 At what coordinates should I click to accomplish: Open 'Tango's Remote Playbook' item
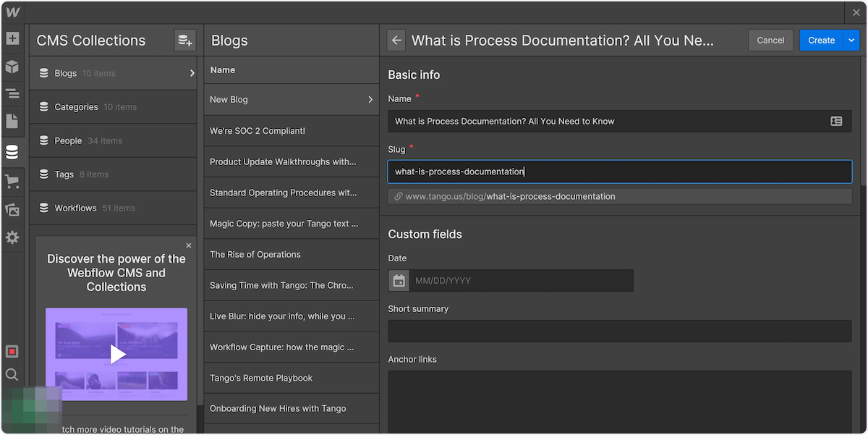coord(292,378)
